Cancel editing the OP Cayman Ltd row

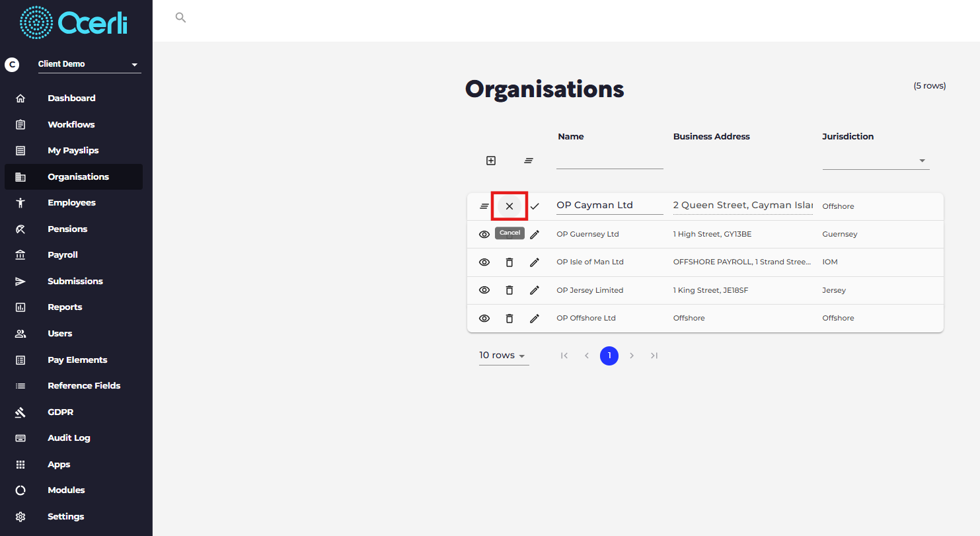tap(509, 206)
